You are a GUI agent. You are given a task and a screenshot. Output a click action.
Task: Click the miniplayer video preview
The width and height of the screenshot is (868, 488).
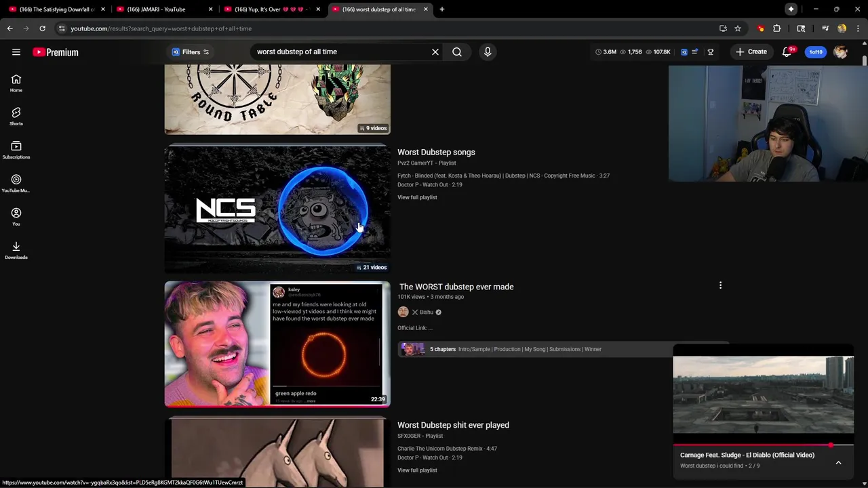(764, 395)
